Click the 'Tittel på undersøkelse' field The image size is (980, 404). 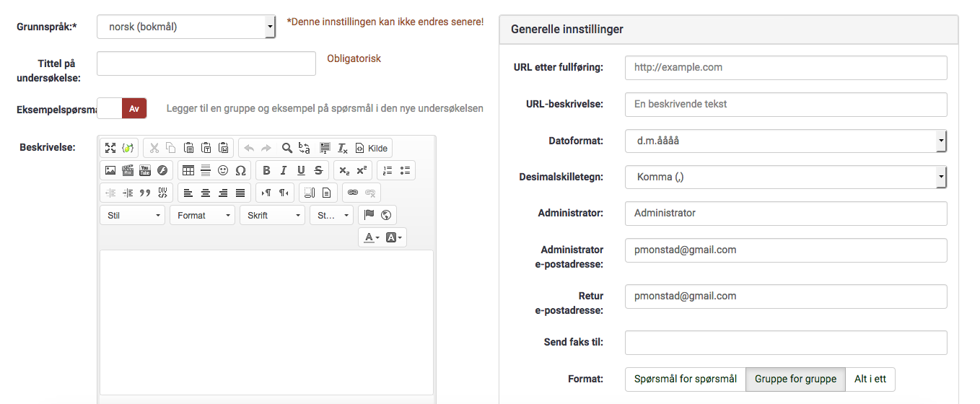(206, 63)
